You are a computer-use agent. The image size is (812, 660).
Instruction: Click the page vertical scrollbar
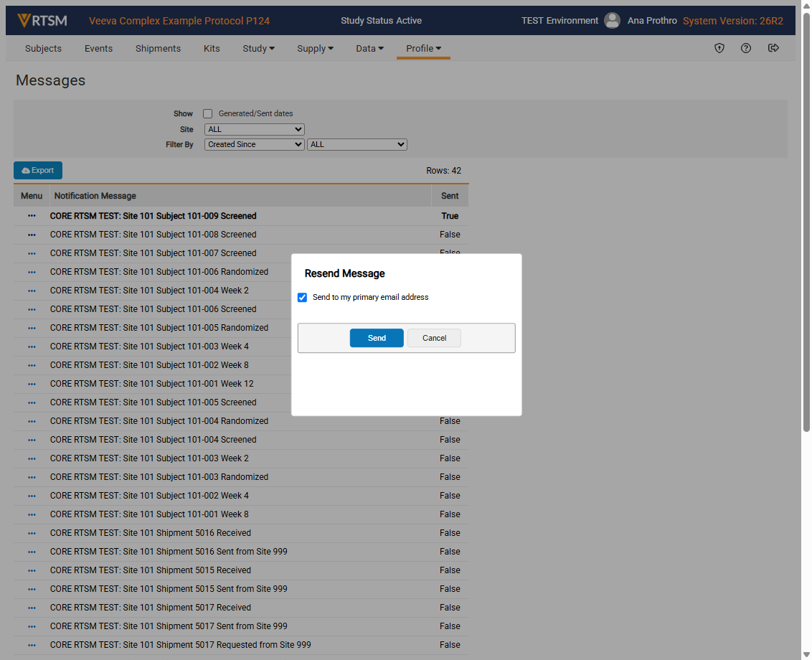(806, 223)
